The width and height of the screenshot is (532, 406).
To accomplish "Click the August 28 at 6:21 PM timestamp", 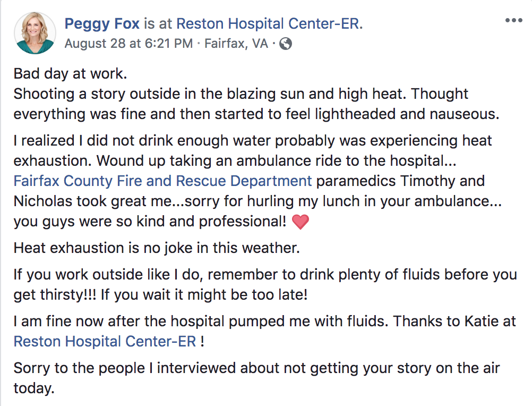I will point(128,44).
